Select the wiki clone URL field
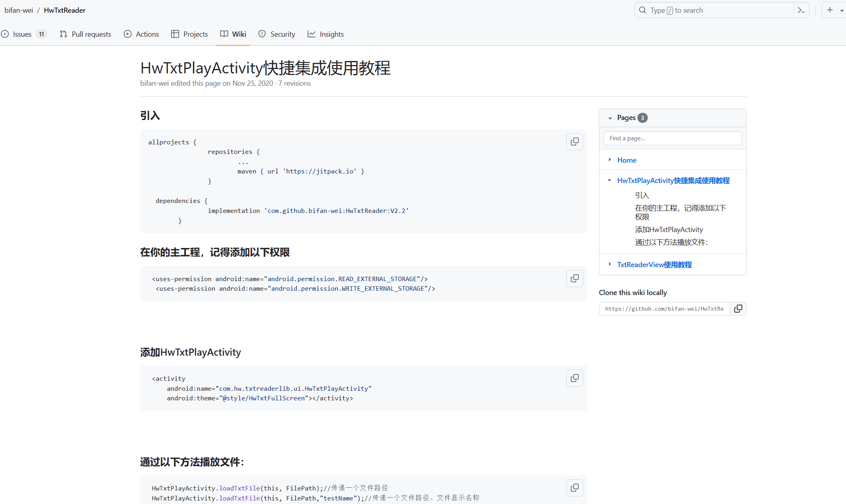 pyautogui.click(x=665, y=309)
